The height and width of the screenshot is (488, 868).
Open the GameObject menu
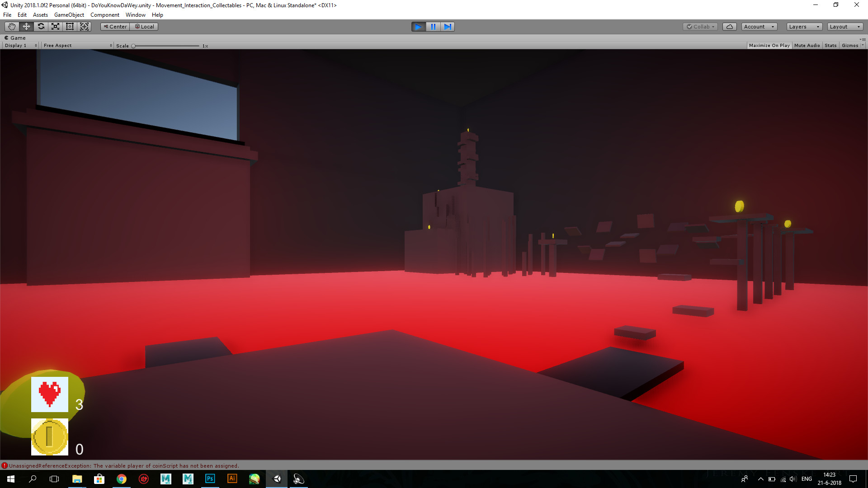tap(69, 14)
